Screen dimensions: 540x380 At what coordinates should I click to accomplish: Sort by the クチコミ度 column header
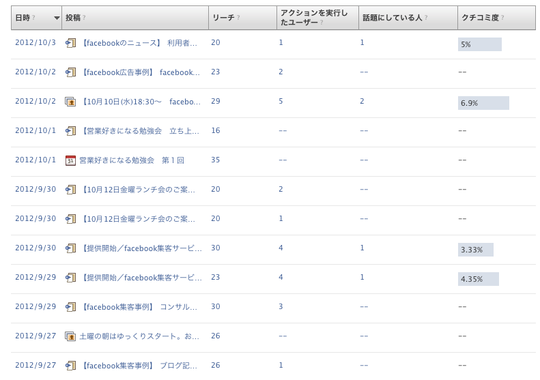point(497,18)
